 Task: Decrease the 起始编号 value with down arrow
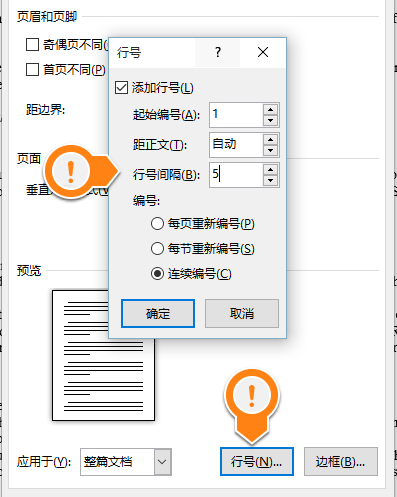(270, 120)
